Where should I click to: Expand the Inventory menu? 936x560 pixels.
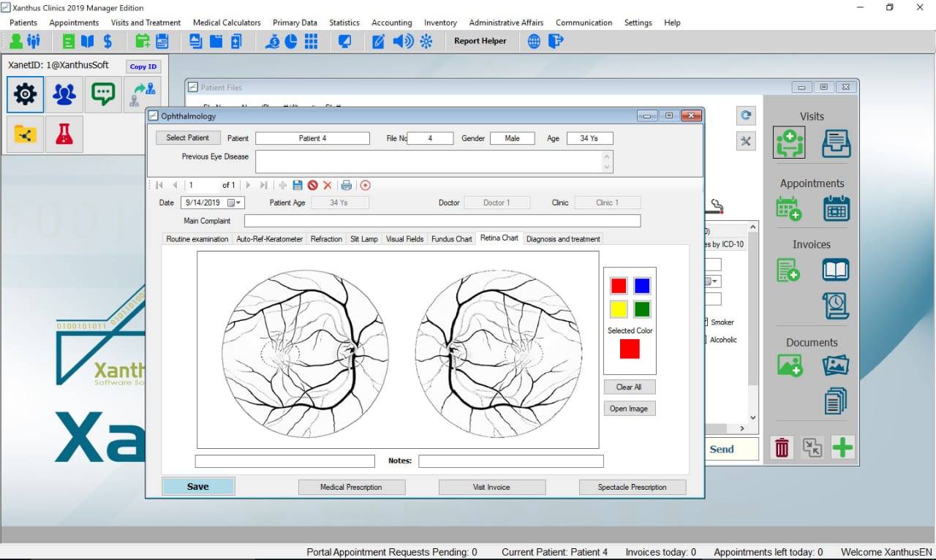click(x=440, y=23)
